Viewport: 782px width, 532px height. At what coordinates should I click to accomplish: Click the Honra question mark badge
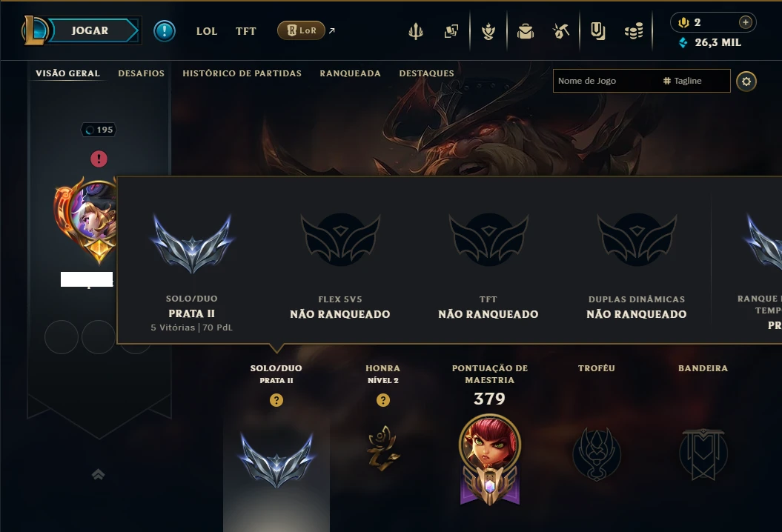383,400
